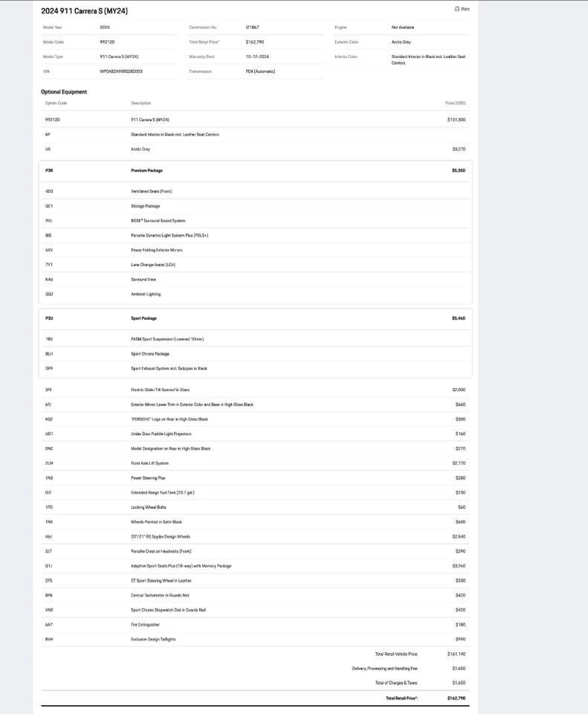
Task: Click the Warranty Start date 10-12-2024
Action: coord(257,57)
